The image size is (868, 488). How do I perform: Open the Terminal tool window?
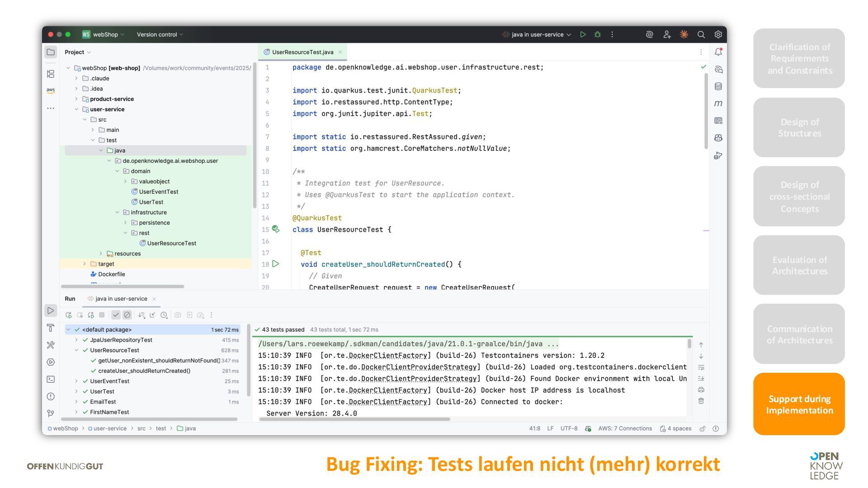(51, 379)
